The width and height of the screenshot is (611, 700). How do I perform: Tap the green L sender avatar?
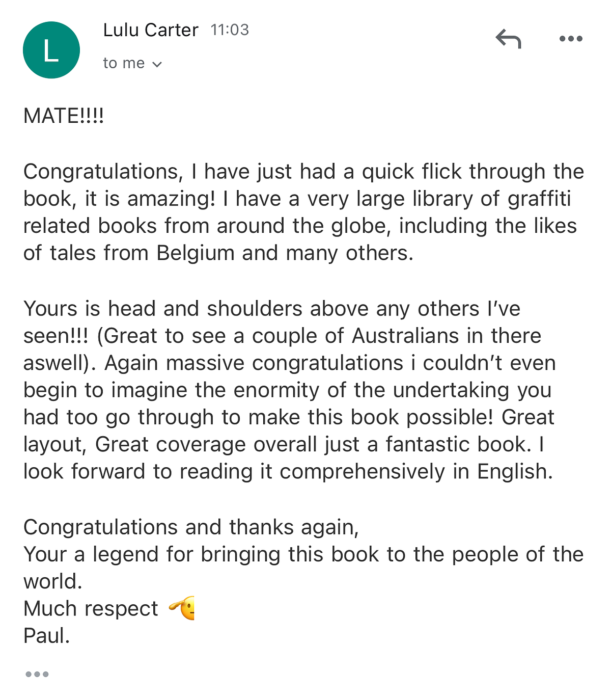[x=51, y=50]
